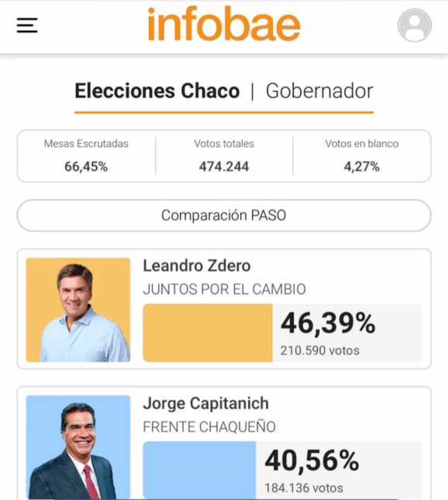448x500 pixels.
Task: Switch to the Gobernador tab
Action: pyautogui.click(x=319, y=91)
